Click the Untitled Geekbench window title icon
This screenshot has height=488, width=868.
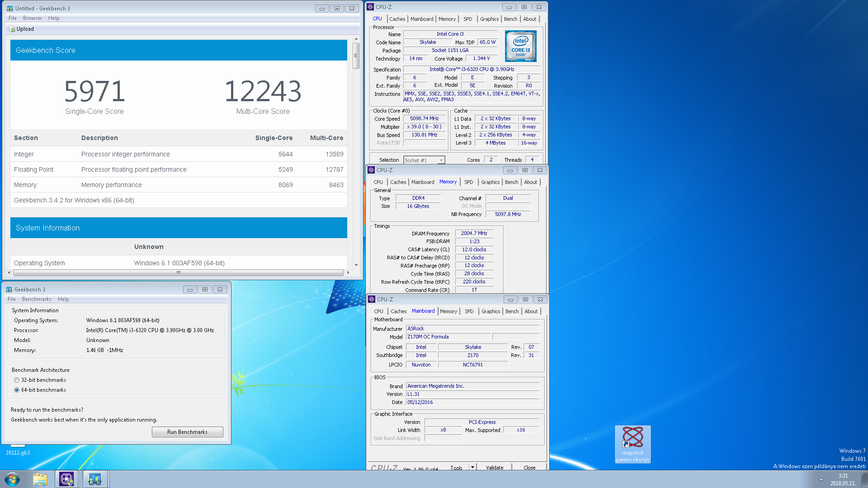(x=10, y=9)
